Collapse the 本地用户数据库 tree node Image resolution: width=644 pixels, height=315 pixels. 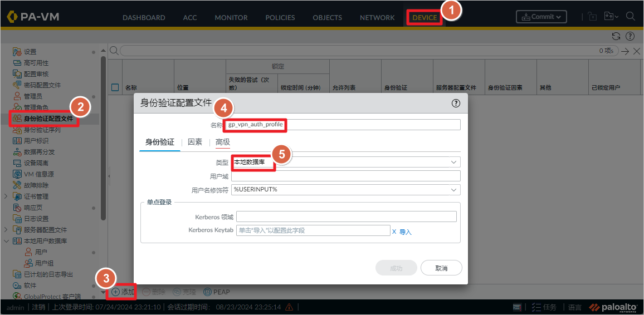click(6, 241)
